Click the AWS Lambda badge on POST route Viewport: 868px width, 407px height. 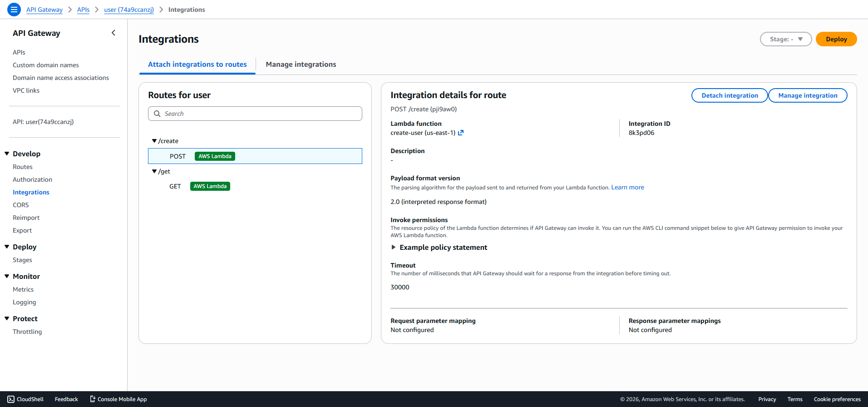[215, 156]
